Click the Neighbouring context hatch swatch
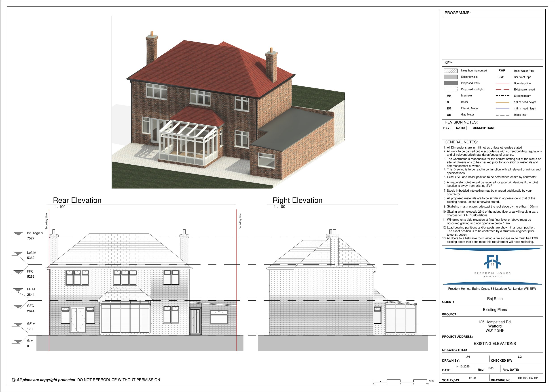Image resolution: width=555 pixels, height=392 pixels. point(451,71)
